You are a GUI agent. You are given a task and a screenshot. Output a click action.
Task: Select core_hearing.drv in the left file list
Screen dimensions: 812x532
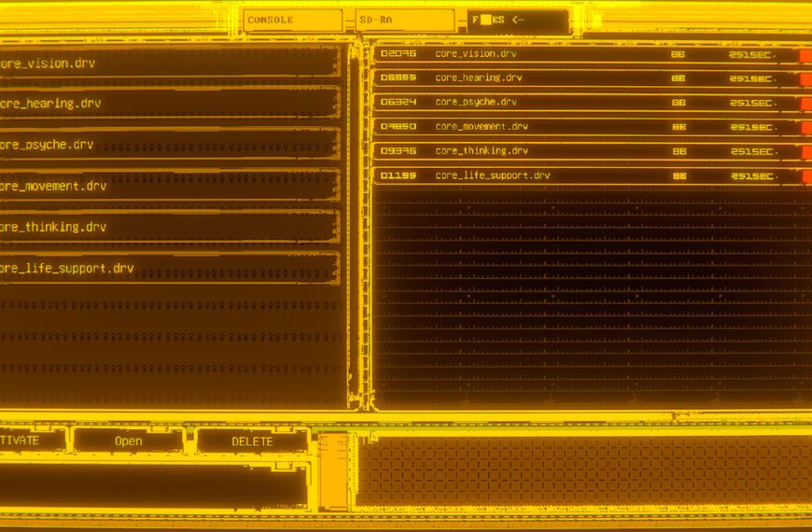tap(169, 104)
